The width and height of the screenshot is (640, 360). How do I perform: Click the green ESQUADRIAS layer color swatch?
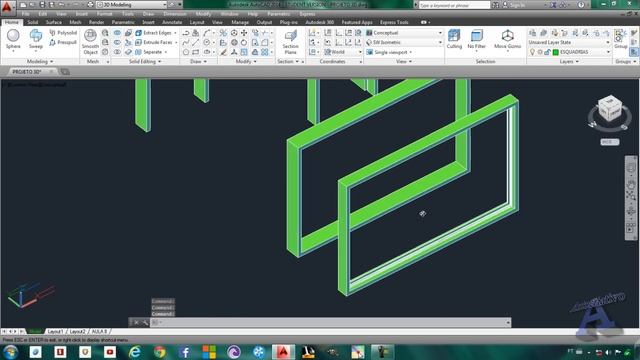click(x=556, y=52)
